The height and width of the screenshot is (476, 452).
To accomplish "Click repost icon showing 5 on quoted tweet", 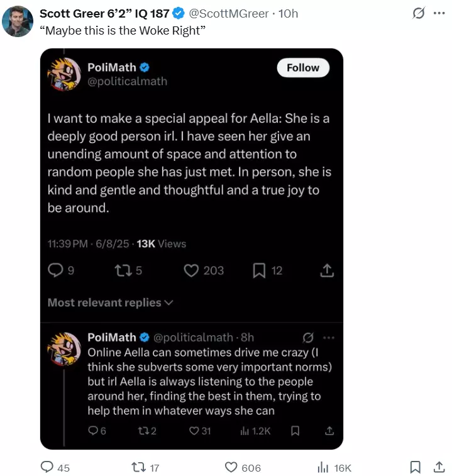I will click(123, 270).
